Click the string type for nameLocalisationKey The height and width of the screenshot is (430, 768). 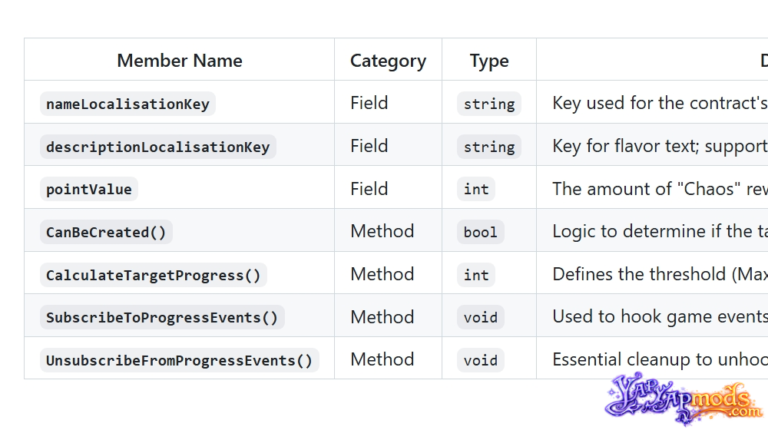[x=489, y=104]
